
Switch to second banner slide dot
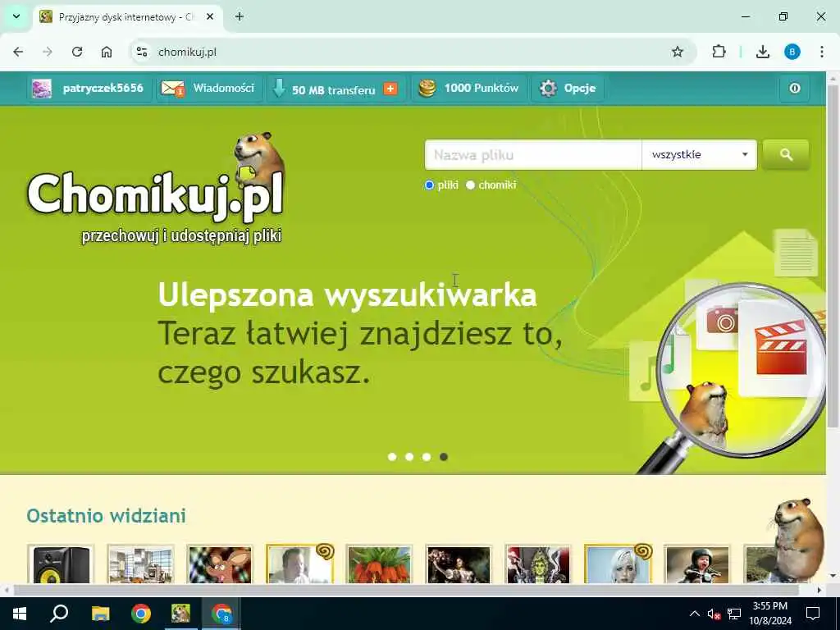click(x=409, y=457)
